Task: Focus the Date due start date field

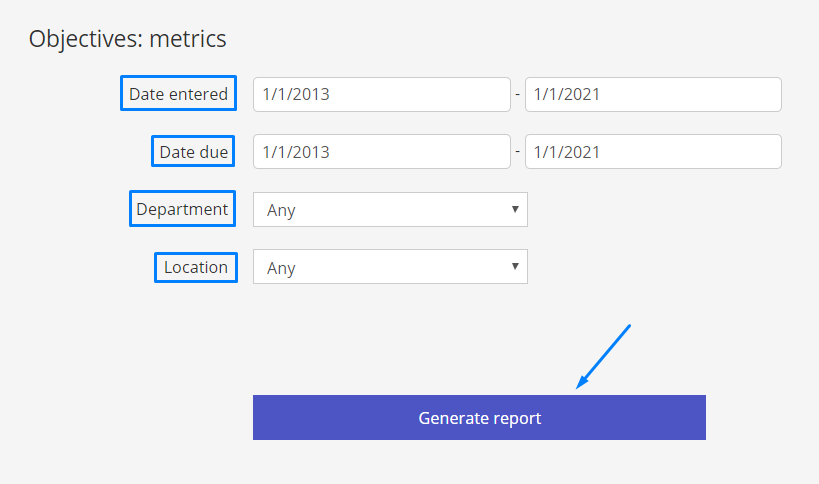Action: [x=382, y=152]
